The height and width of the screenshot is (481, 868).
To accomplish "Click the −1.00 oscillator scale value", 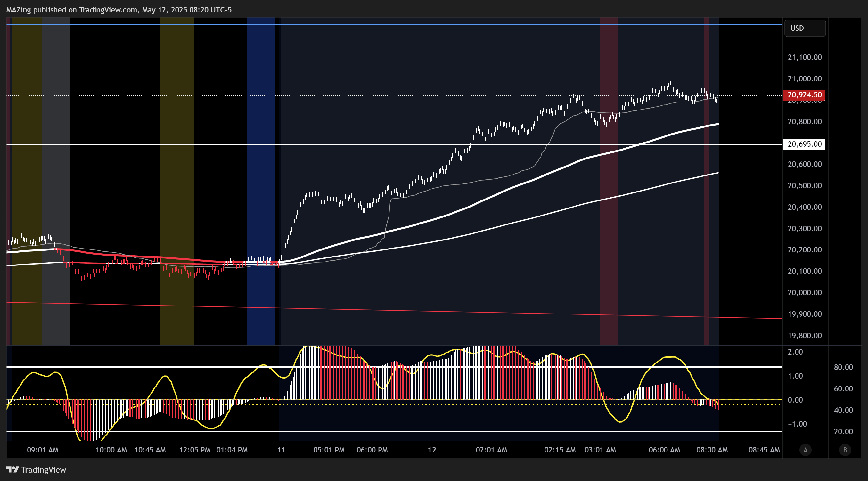I will [797, 424].
